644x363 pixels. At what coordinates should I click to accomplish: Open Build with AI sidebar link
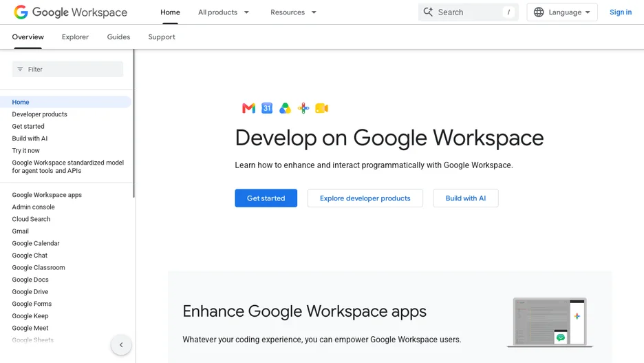pos(30,138)
